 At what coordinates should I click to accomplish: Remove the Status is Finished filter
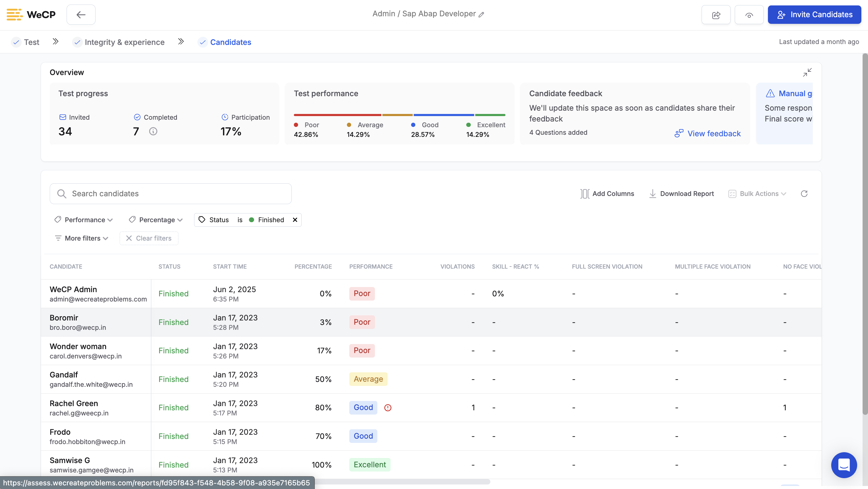pyautogui.click(x=295, y=220)
